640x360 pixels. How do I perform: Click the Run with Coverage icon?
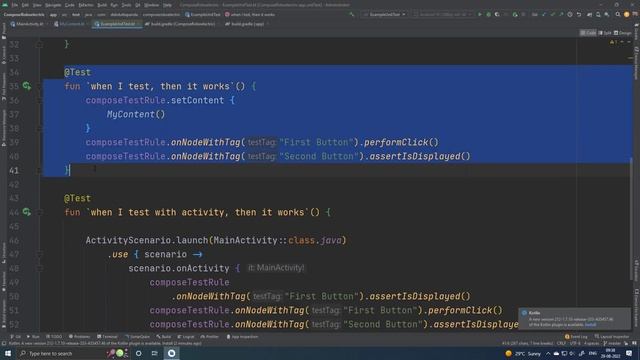click(x=497, y=14)
